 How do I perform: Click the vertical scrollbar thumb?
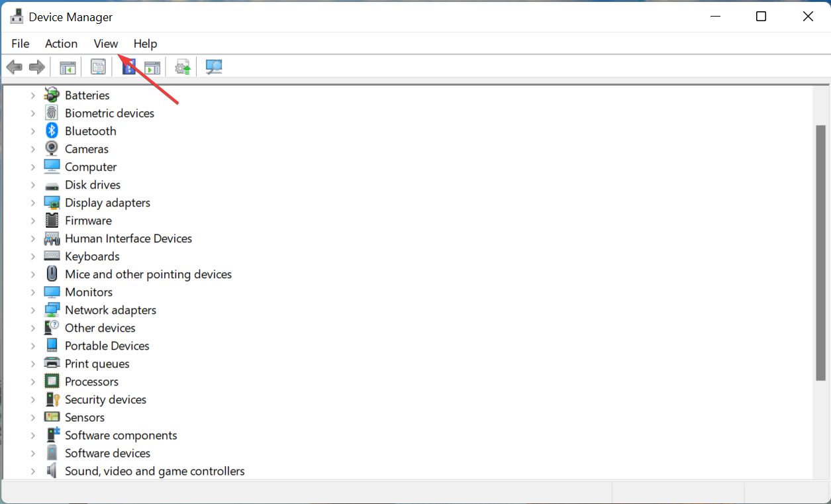(x=821, y=253)
